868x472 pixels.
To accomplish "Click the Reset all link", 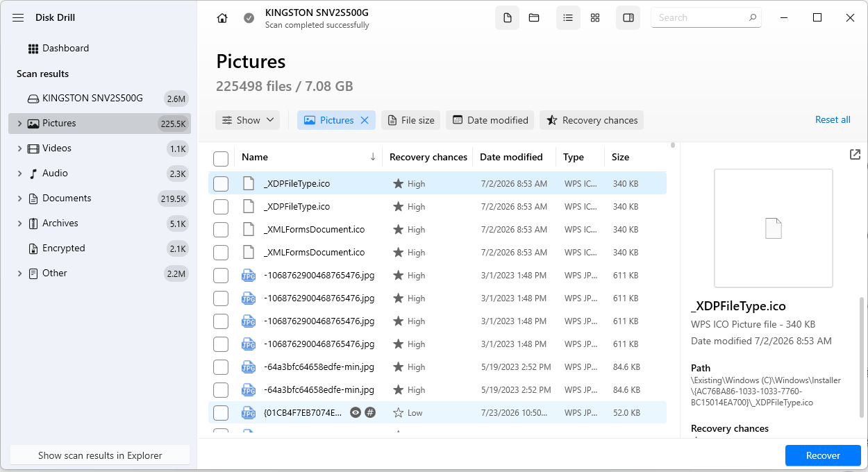I will (833, 120).
